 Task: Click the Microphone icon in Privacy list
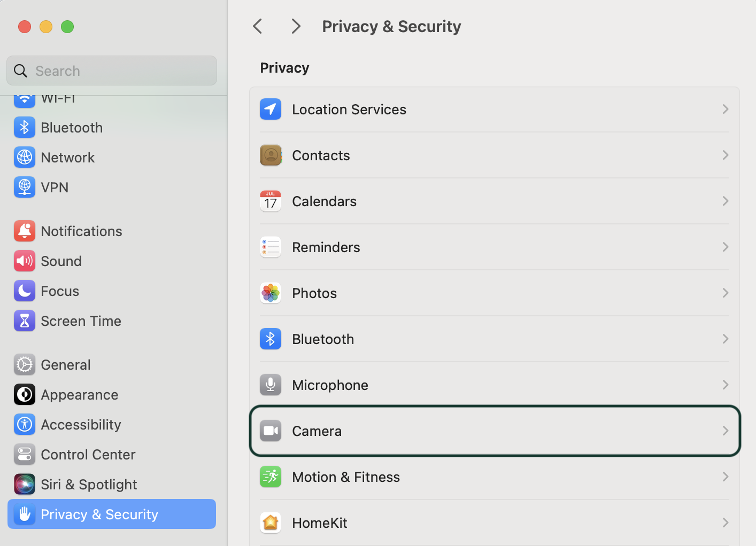point(271,385)
